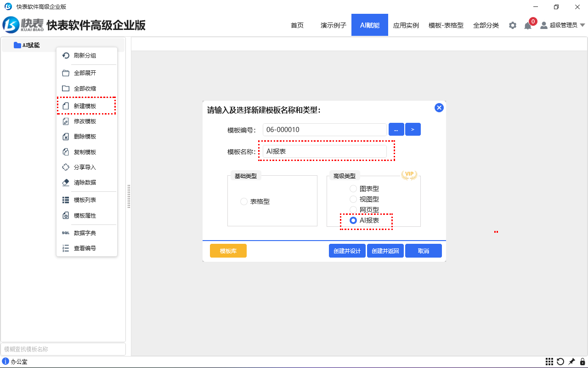The width and height of the screenshot is (588, 368).
Task: Click the delete template icon
Action: [66, 137]
